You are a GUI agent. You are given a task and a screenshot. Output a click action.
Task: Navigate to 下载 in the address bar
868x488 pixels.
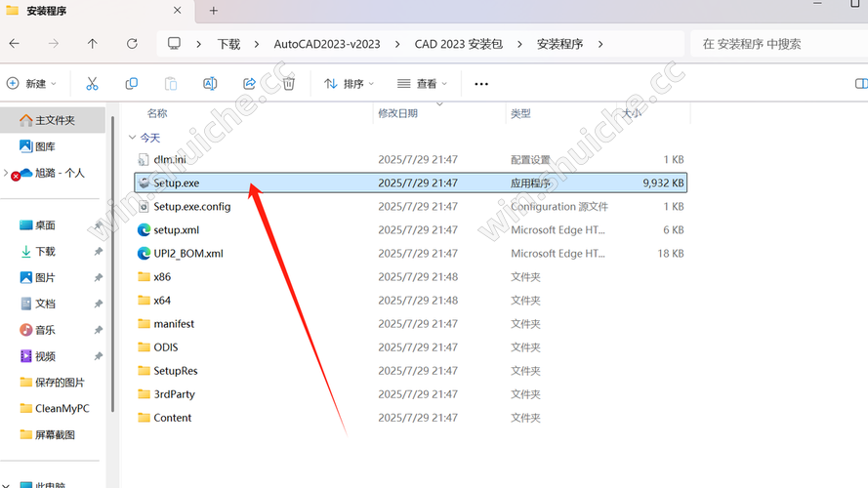[228, 44]
